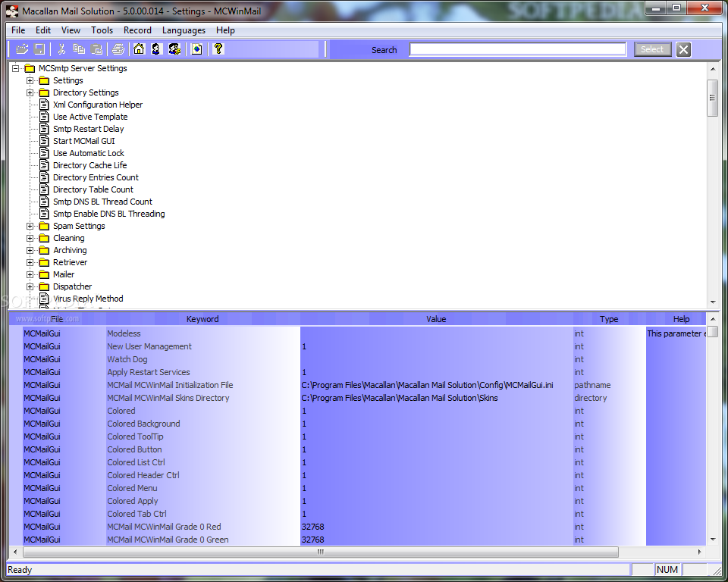Expand the Mailer node
Viewport: 728px width, 582px height.
(30, 274)
